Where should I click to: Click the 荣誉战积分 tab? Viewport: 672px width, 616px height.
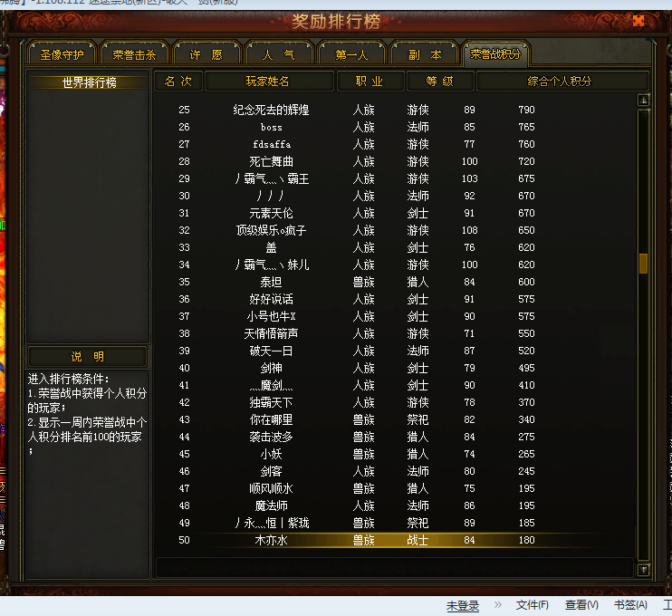[495, 54]
